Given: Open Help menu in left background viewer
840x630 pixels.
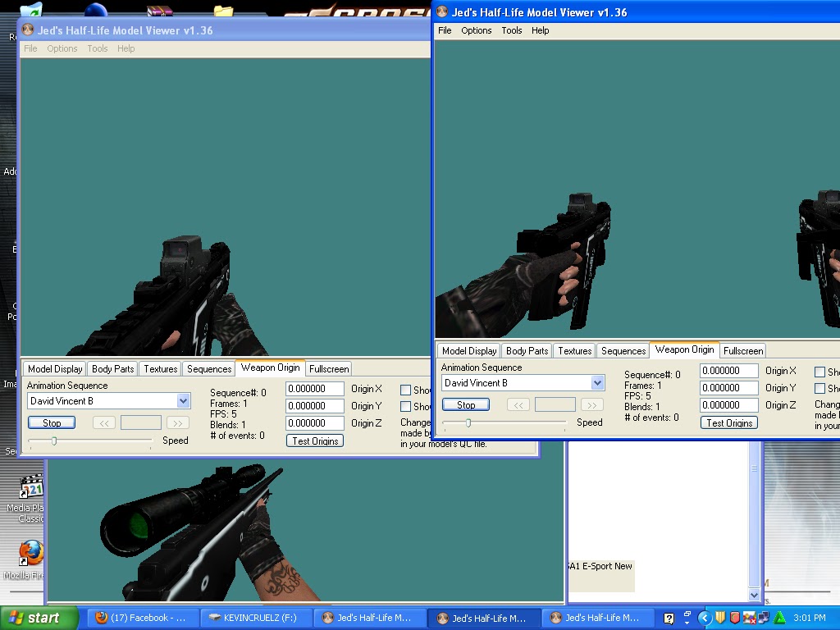Looking at the screenshot, I should pos(126,48).
